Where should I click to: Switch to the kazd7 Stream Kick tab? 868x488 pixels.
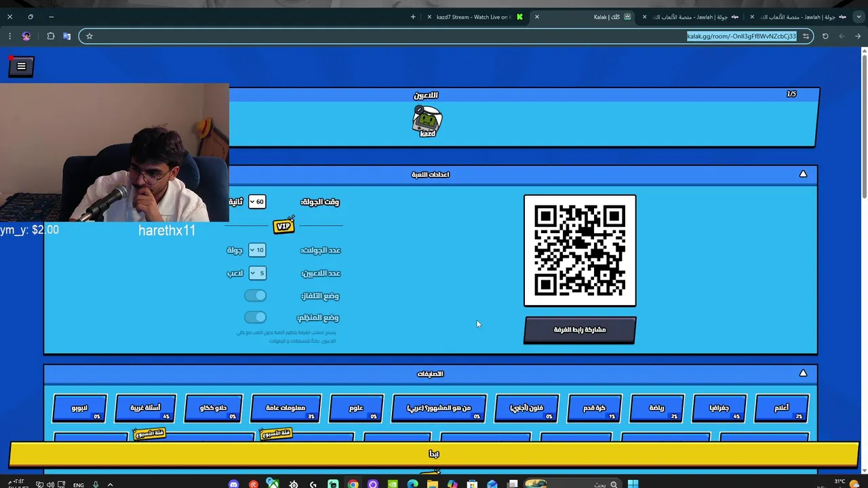(x=475, y=17)
